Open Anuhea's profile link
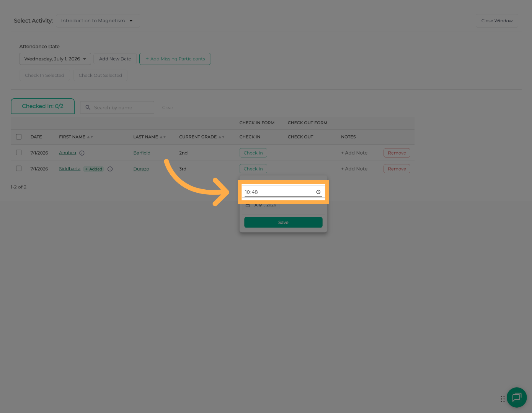The height and width of the screenshot is (413, 532). tap(68, 153)
